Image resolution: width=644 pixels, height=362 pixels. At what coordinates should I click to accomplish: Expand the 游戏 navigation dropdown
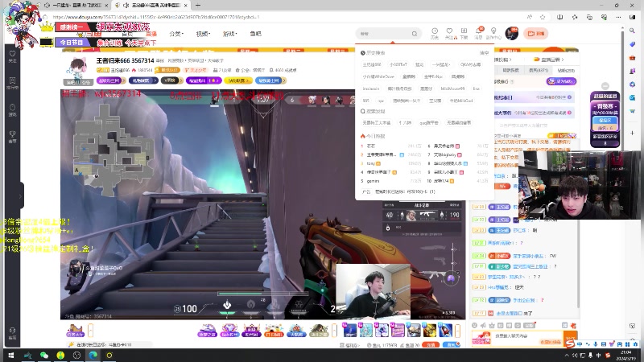point(229,34)
